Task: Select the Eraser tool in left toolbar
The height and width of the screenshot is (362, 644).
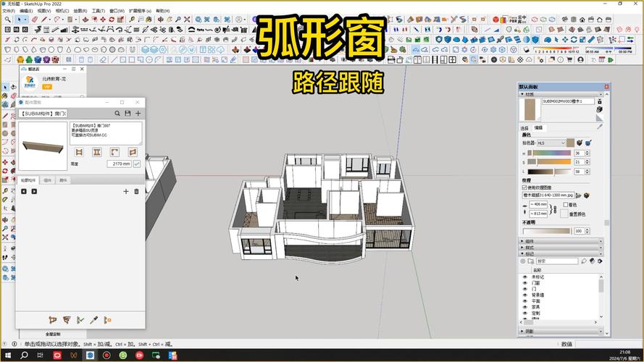Action: click(x=13, y=96)
